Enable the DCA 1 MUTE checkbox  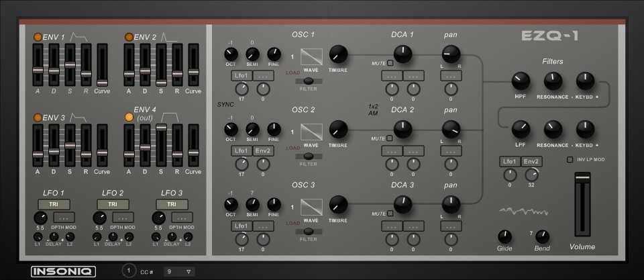click(390, 63)
